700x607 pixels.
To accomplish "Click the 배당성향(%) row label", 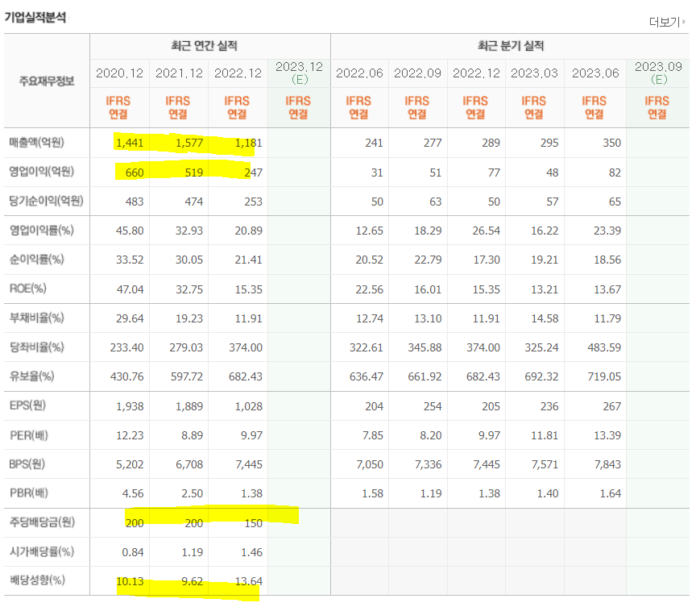I will pos(38,580).
